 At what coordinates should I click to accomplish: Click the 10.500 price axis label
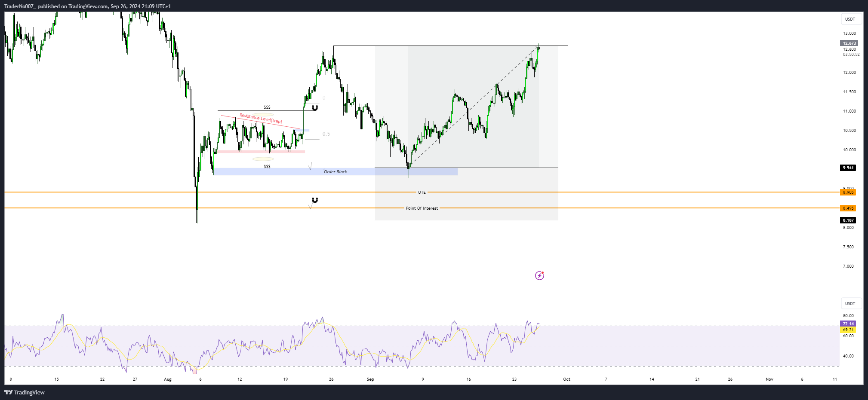click(850, 130)
